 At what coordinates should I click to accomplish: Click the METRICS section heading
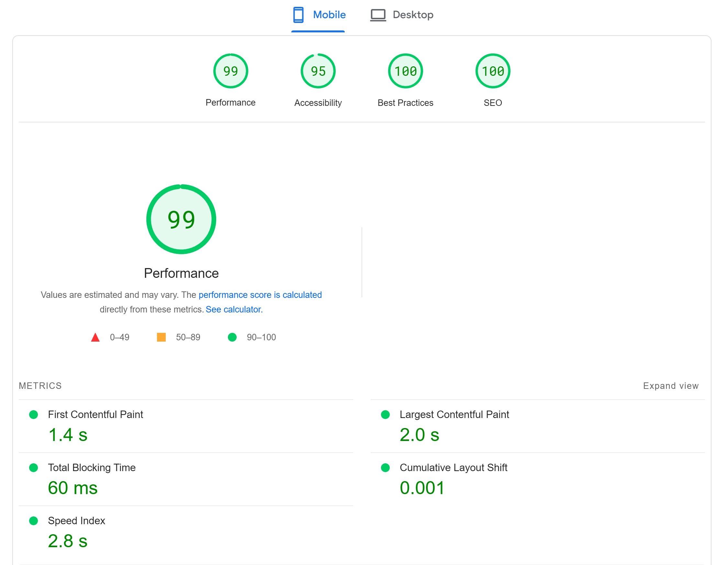coord(40,386)
